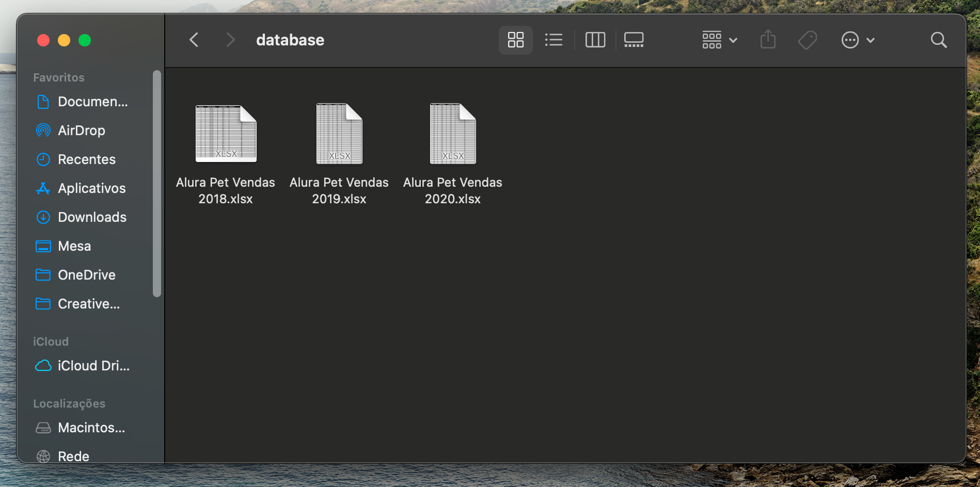
Task: Click the Rede globe icon
Action: tap(43, 456)
